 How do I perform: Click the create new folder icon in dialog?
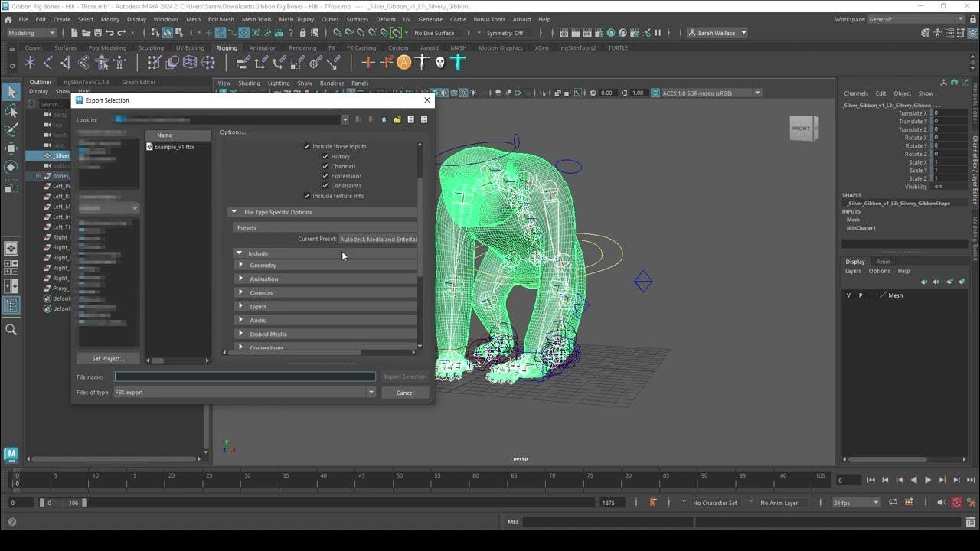click(397, 119)
